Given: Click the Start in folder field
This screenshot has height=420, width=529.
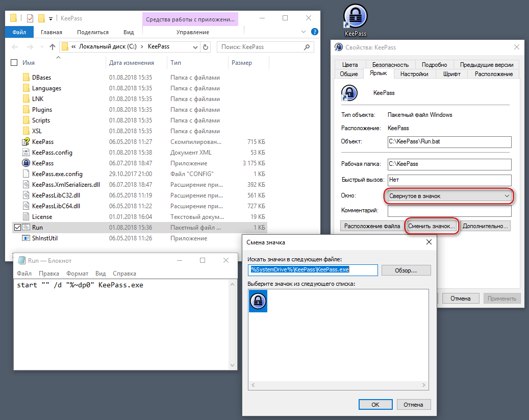Looking at the screenshot, I should click(449, 164).
